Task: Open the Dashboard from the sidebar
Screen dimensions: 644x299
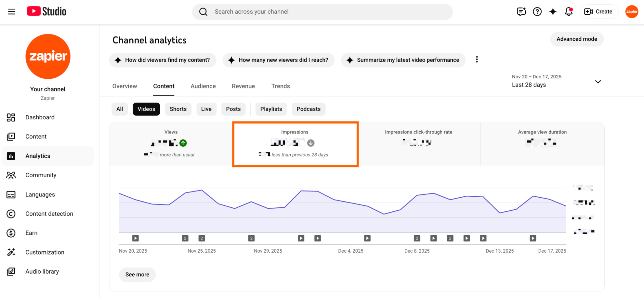Action: click(x=40, y=117)
